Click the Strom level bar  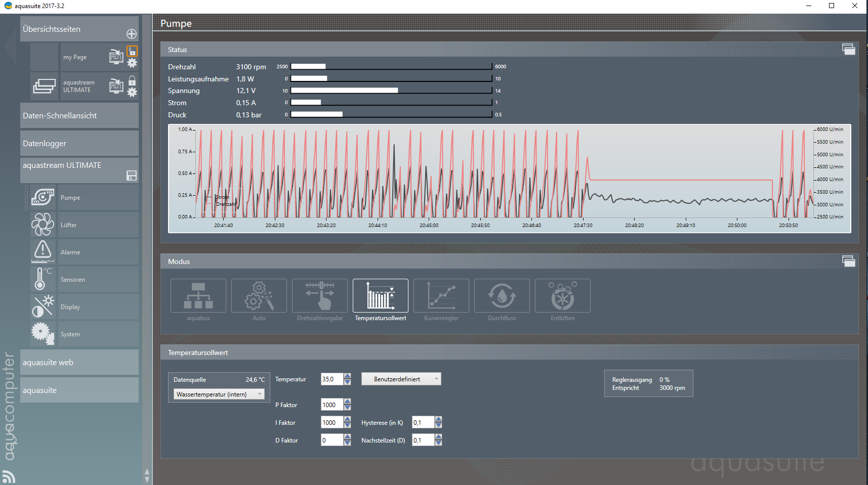pyautogui.click(x=391, y=102)
